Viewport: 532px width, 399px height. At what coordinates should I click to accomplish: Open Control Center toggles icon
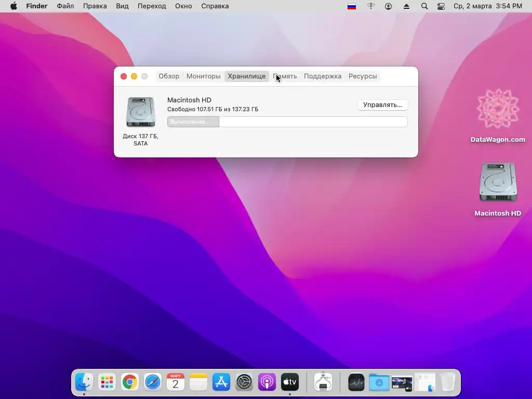coord(441,6)
